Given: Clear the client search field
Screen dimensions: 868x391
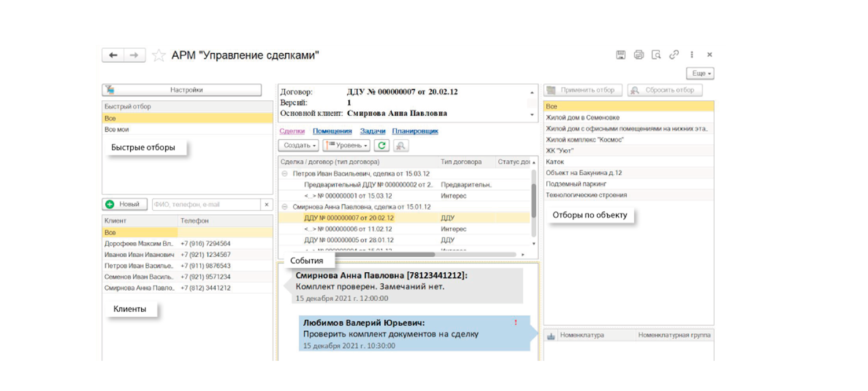Looking at the screenshot, I should [267, 204].
